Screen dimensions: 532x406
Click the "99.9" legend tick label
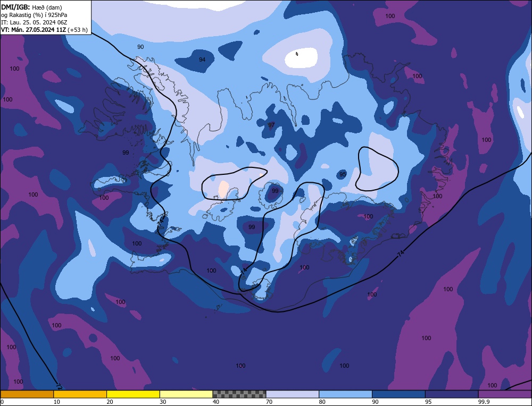pos(483,402)
